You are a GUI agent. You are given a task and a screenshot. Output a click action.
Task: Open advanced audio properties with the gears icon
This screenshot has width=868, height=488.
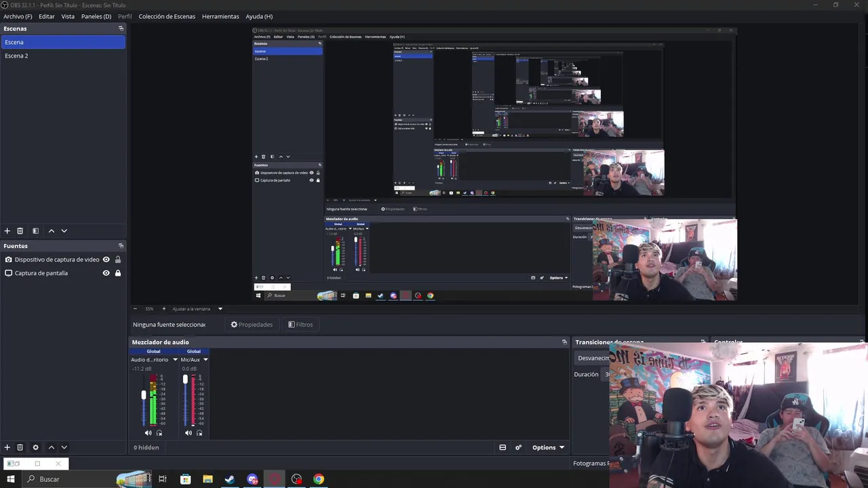(x=518, y=447)
